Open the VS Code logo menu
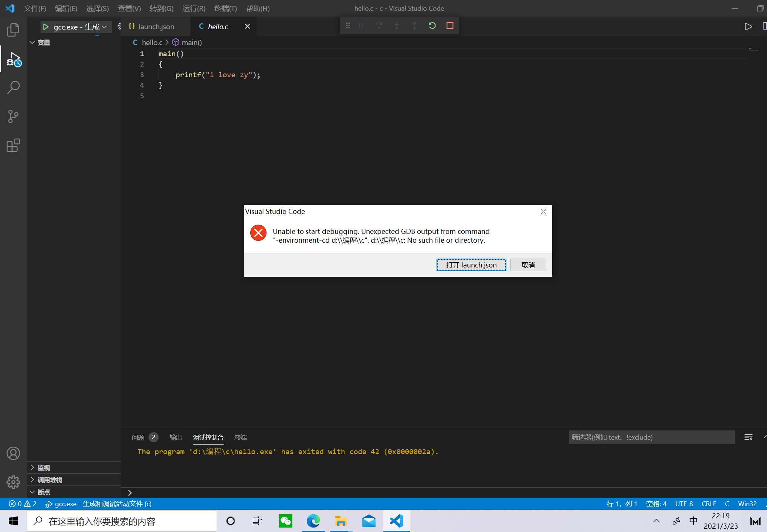 point(10,8)
